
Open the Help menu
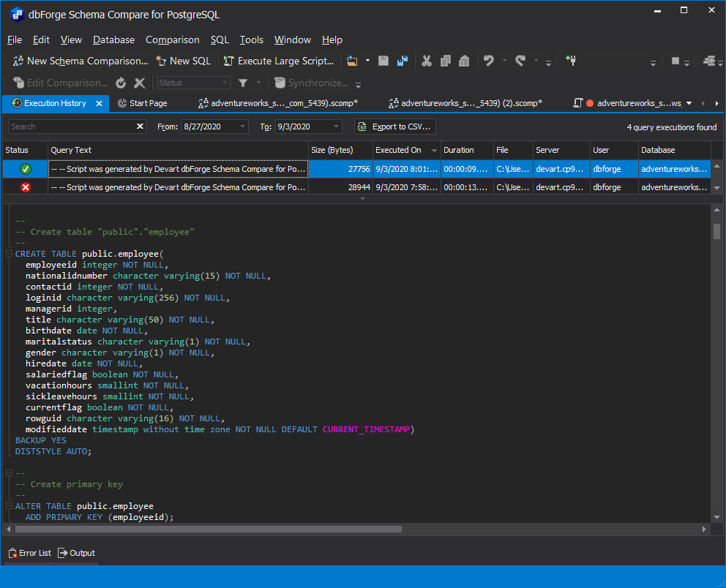click(x=332, y=39)
